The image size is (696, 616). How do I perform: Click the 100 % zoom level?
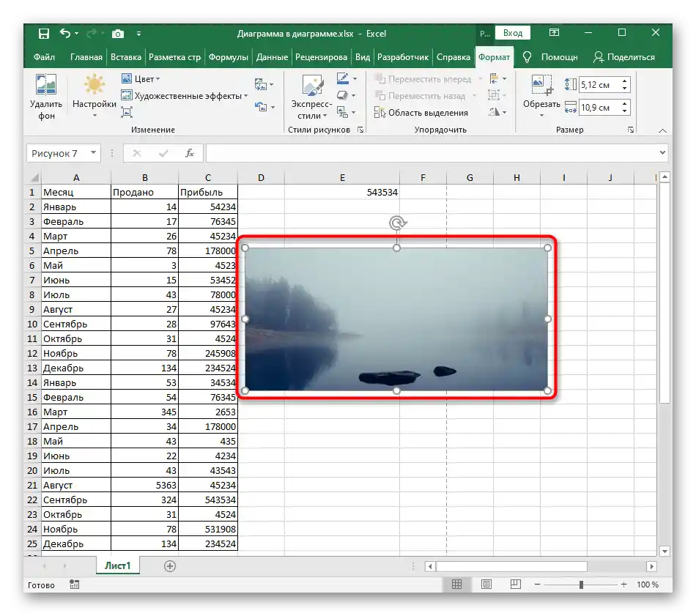point(648,585)
